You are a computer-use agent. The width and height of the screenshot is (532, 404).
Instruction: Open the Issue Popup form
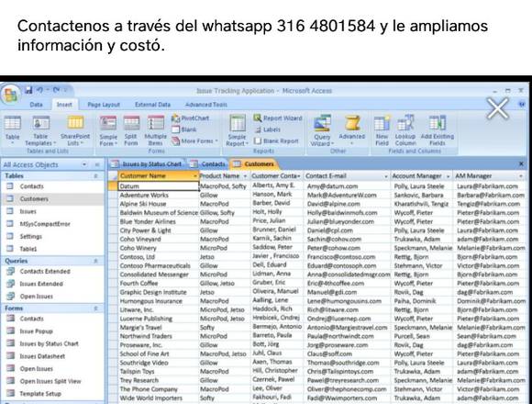36,331
